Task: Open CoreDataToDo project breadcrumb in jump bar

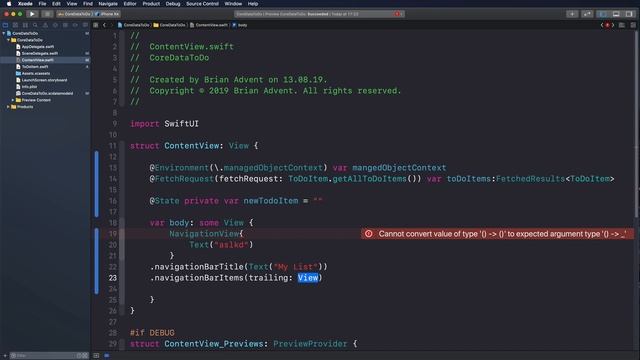Action: tap(134, 25)
